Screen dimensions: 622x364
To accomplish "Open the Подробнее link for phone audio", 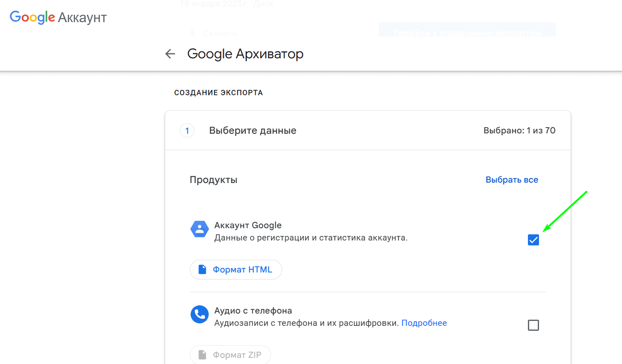I will click(x=424, y=323).
